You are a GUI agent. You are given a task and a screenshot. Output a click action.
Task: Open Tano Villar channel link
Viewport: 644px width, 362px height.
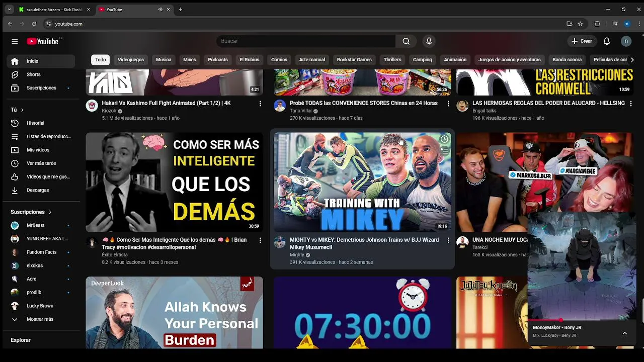pos(301,111)
